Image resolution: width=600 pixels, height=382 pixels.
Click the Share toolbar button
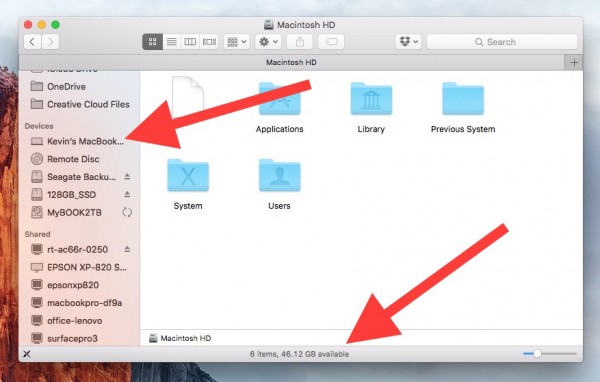coord(300,42)
